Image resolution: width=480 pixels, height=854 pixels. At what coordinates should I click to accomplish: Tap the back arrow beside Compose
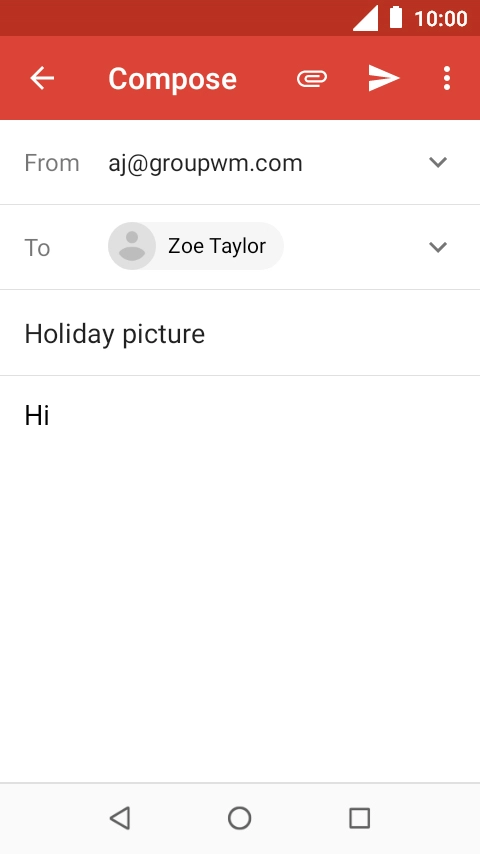pos(42,78)
